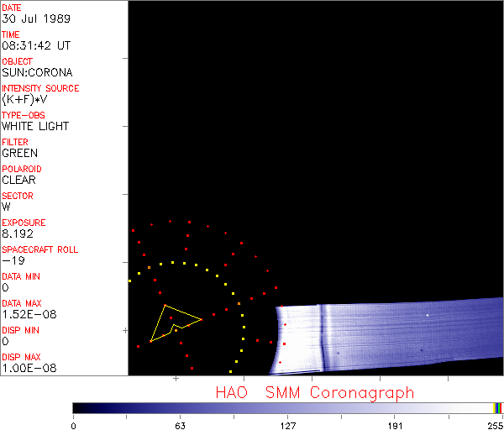Click the 191 label under the color bar

(x=394, y=424)
